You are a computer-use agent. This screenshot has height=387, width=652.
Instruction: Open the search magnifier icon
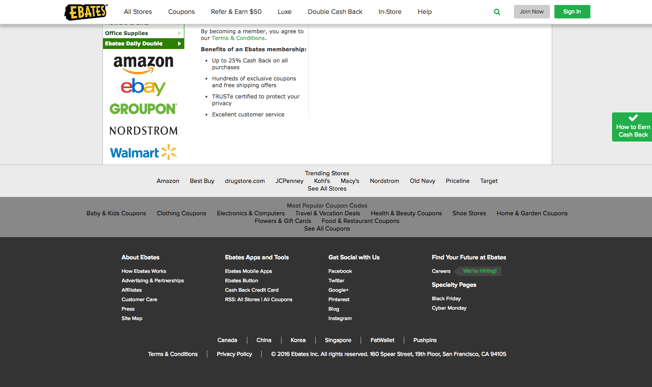click(x=497, y=12)
